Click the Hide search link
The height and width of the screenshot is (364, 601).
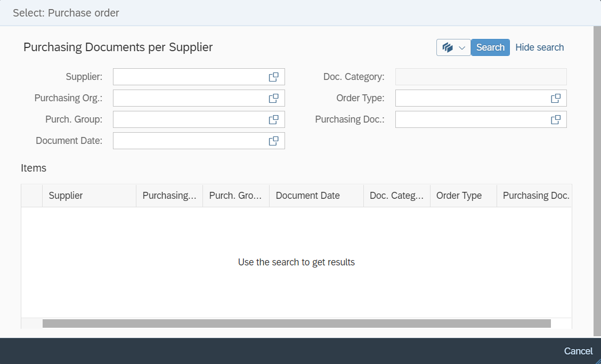click(539, 47)
